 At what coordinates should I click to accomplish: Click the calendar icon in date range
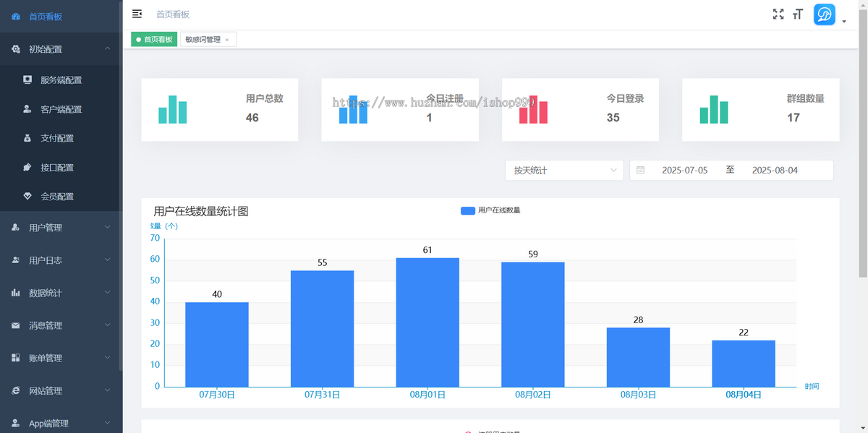point(640,170)
